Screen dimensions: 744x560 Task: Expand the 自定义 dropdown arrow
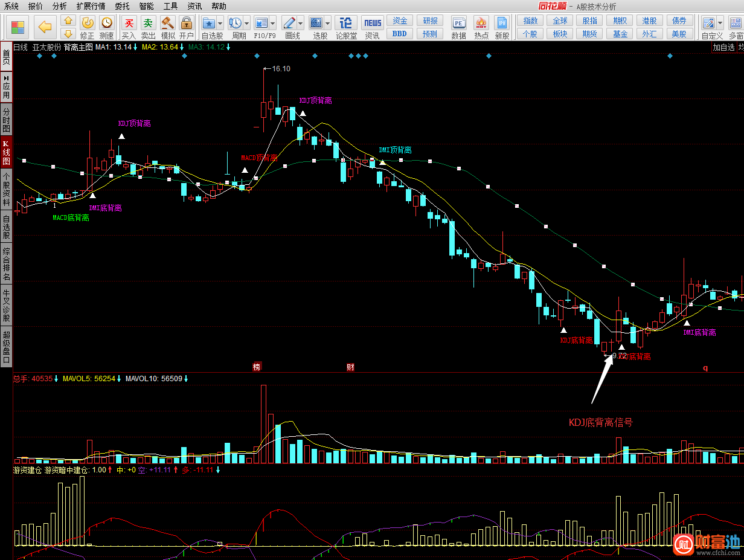pyautogui.click(x=720, y=24)
